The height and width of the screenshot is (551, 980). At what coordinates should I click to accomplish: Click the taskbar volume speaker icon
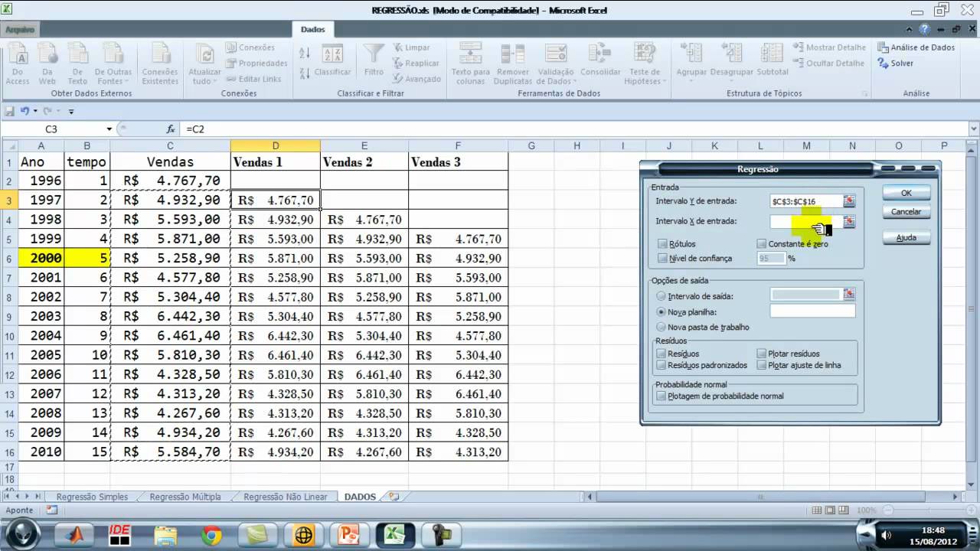tap(887, 535)
